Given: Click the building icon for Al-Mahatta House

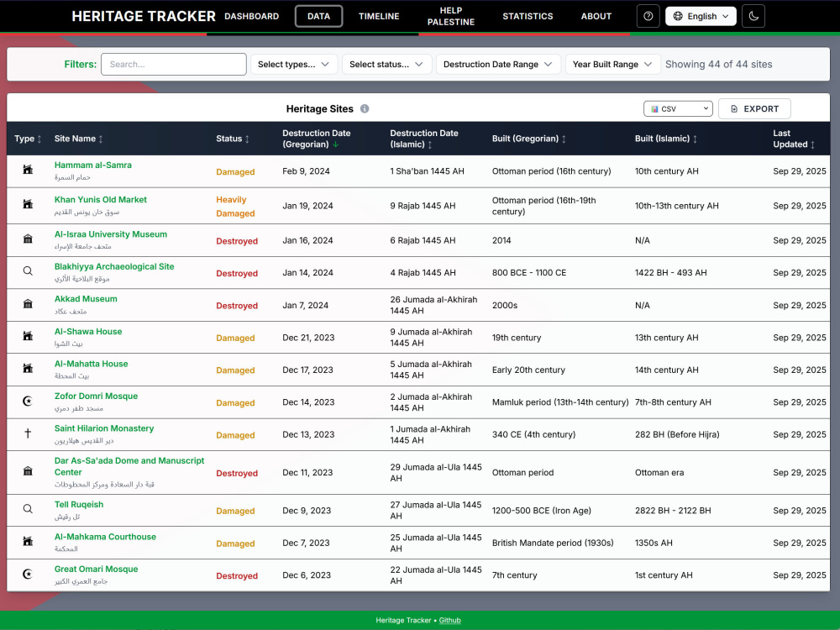Looking at the screenshot, I should coord(28,368).
